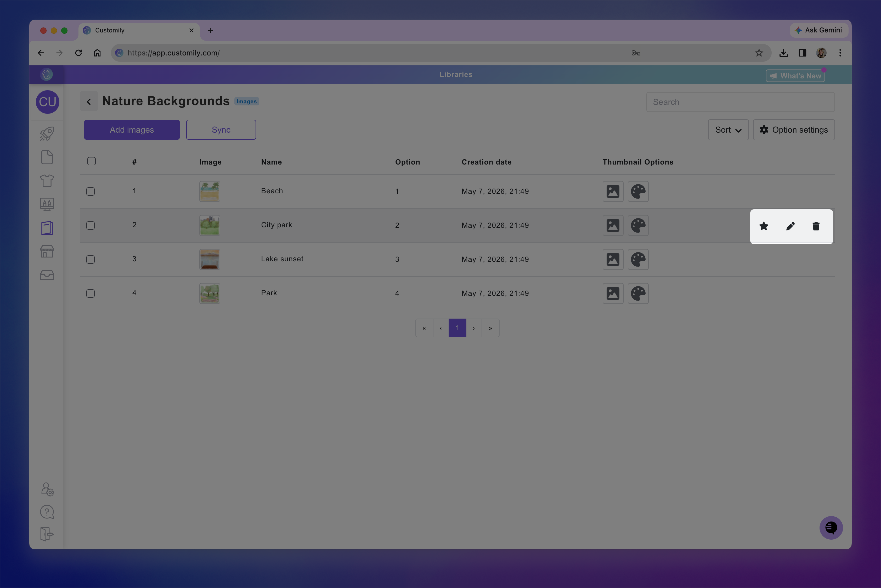Open image thumbnail option for City park
This screenshot has width=881, height=588.
(613, 225)
